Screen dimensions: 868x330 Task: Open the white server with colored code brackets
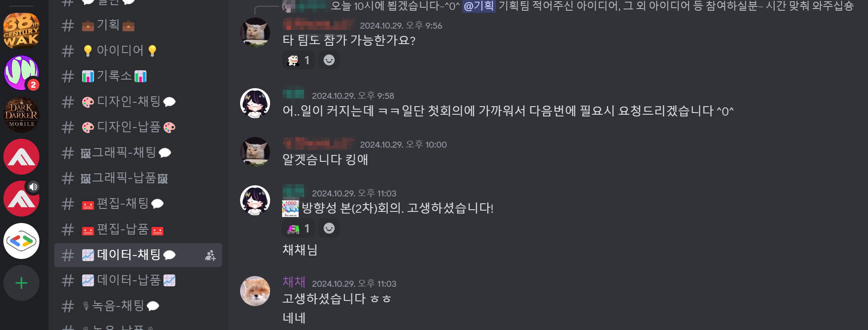(x=21, y=241)
